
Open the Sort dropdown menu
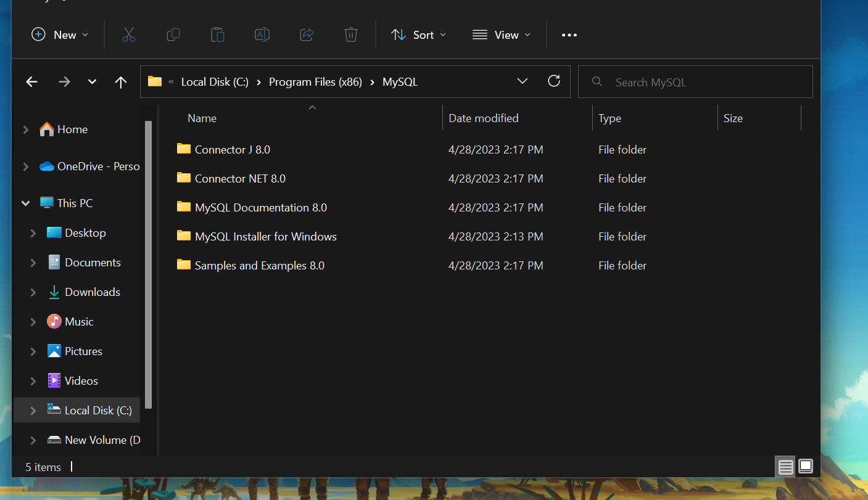[418, 35]
